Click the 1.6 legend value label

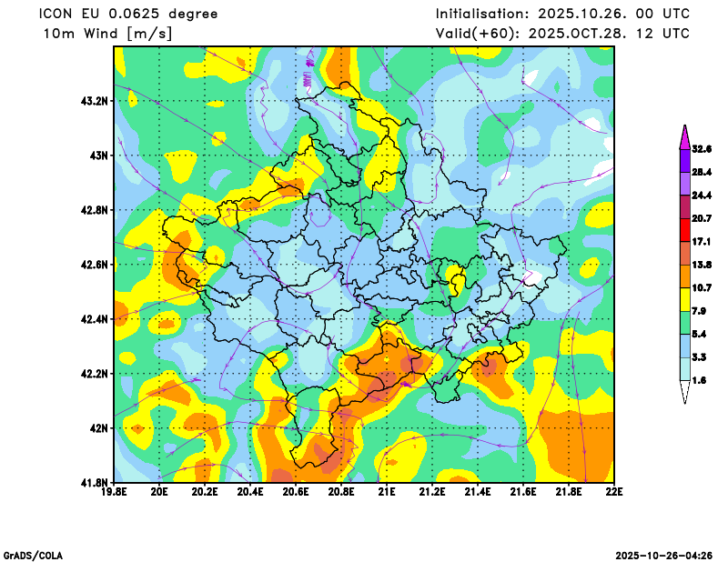[x=701, y=381]
